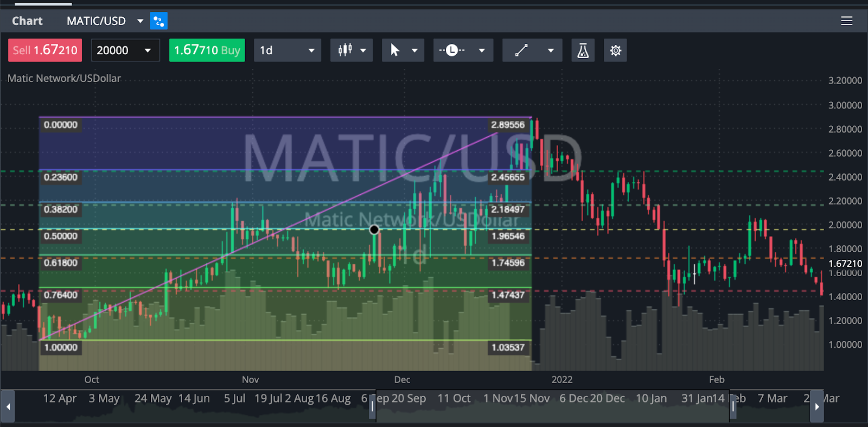The image size is (868, 427).
Task: Select the candlestick chart type icon
Action: (x=345, y=50)
